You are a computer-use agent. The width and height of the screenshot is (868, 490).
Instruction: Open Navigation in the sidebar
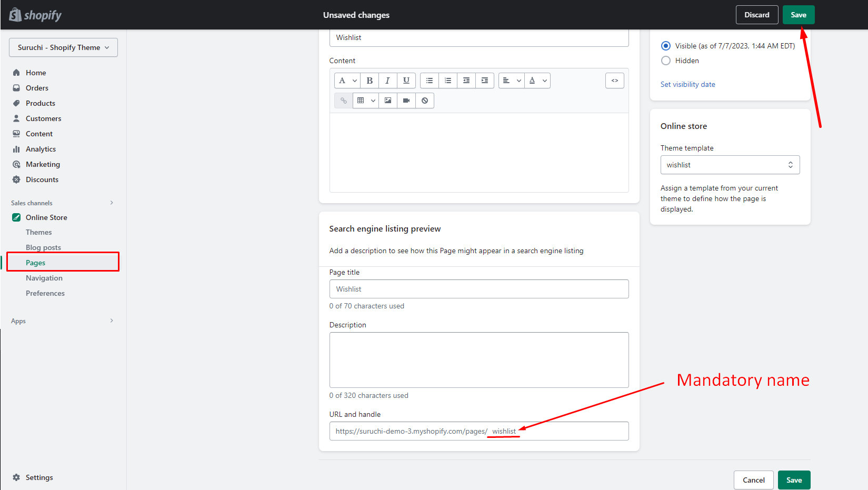tap(44, 278)
